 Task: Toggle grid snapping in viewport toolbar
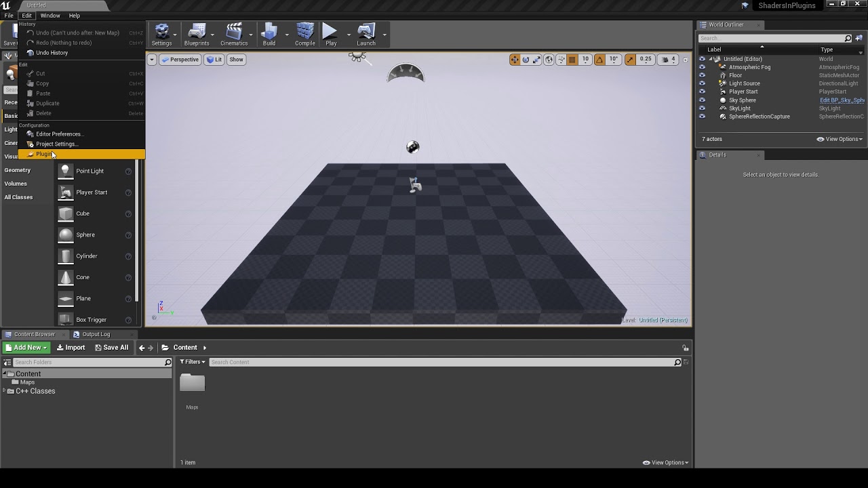pos(572,60)
